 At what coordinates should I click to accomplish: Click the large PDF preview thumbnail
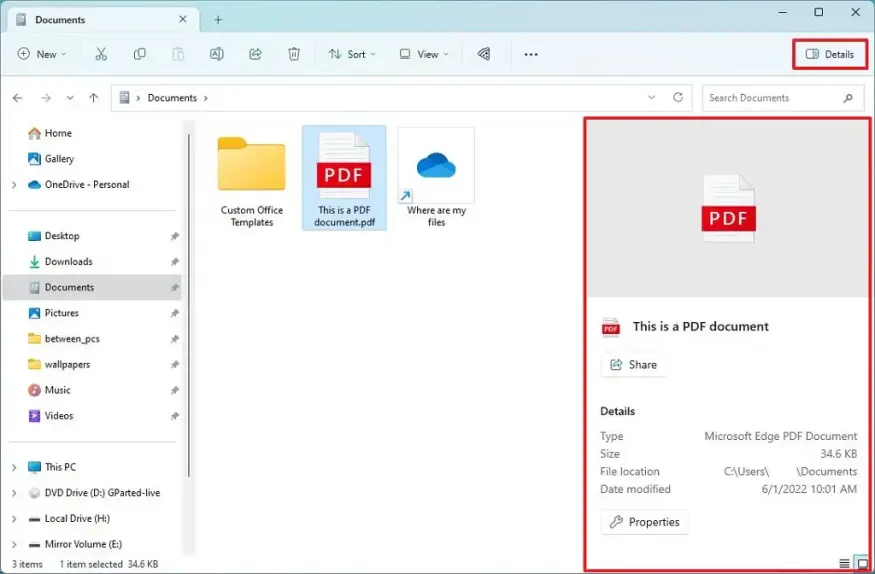pyautogui.click(x=728, y=208)
